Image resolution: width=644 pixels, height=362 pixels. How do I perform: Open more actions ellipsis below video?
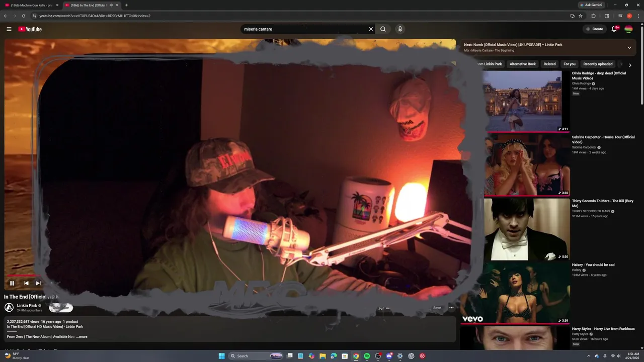pyautogui.click(x=451, y=308)
